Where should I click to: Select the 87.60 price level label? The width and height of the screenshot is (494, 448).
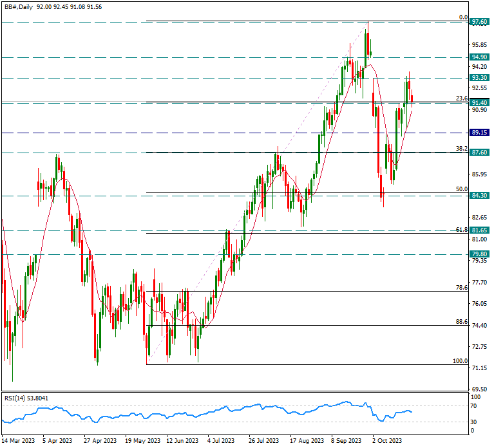coord(479,153)
